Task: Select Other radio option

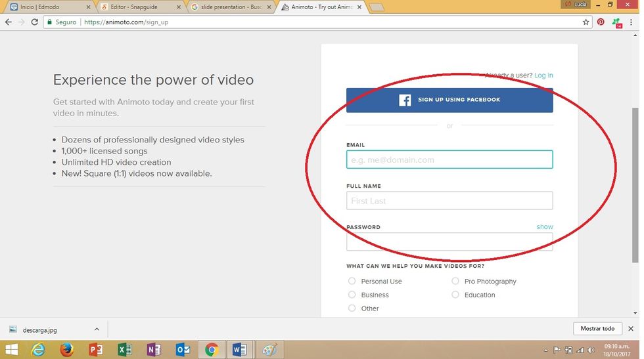Action: point(352,308)
